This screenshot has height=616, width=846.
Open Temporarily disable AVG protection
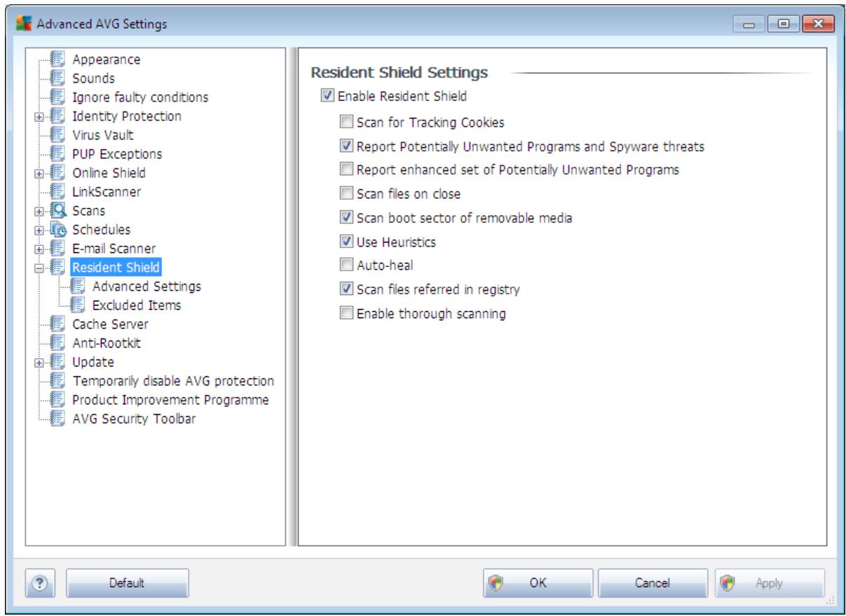[172, 381]
